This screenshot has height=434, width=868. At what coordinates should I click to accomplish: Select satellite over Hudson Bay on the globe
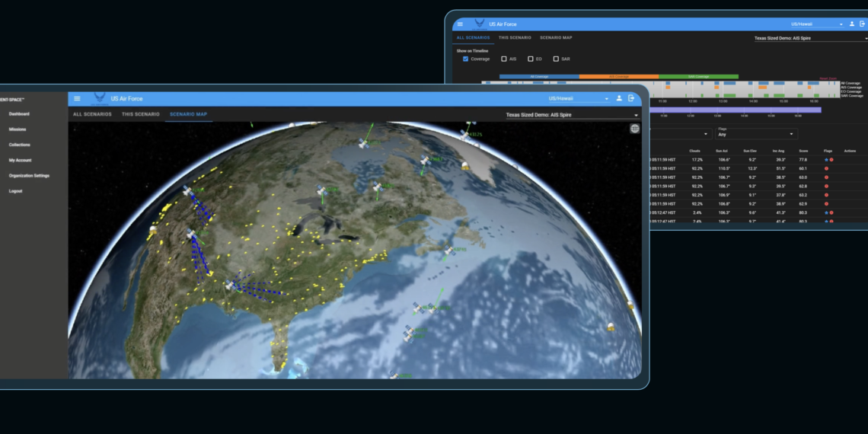click(x=363, y=143)
